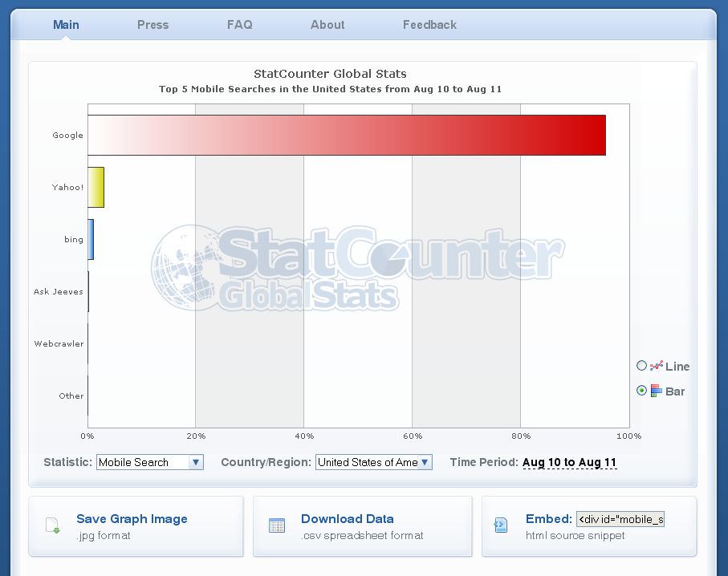Click the Ask Jeeves axis label
Screen dimensions: 728x576
59,291
